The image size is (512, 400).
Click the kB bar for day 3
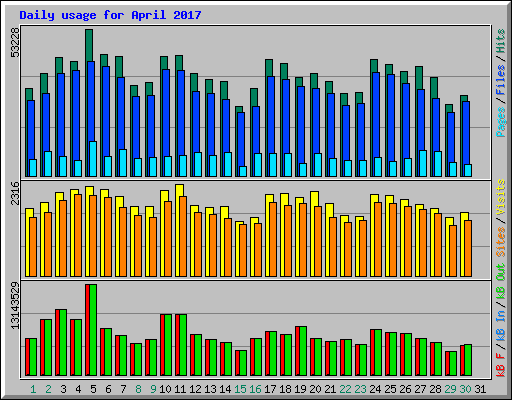61,343
